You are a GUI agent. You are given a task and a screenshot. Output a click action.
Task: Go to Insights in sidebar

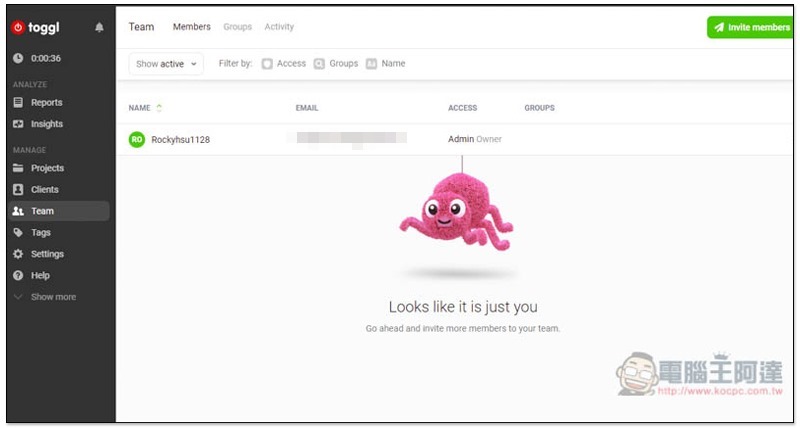point(46,124)
